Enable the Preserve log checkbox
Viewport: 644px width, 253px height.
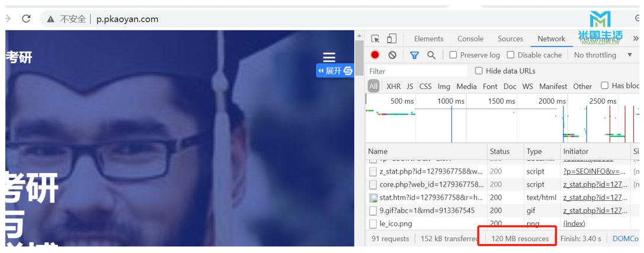click(x=453, y=55)
